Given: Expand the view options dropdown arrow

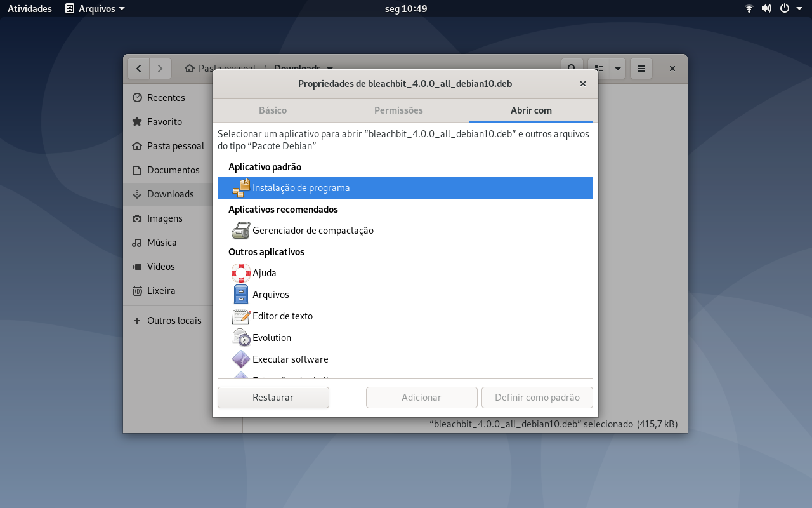Looking at the screenshot, I should (618, 69).
